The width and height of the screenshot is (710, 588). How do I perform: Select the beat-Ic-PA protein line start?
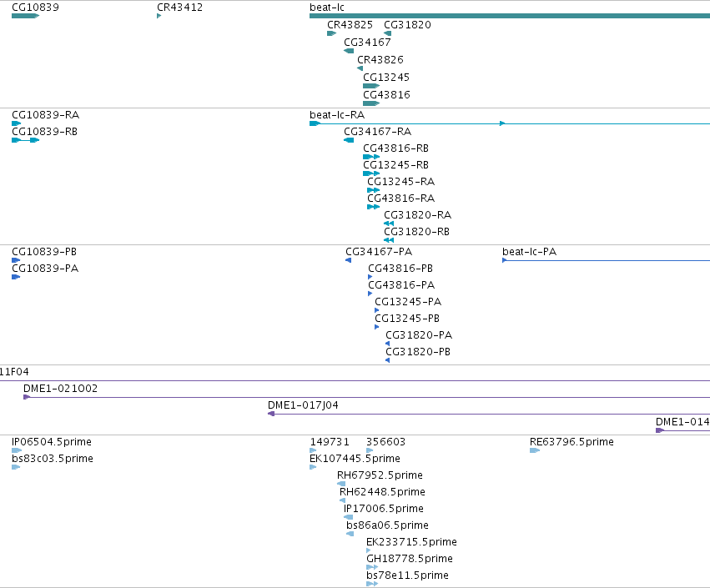pyautogui.click(x=505, y=260)
